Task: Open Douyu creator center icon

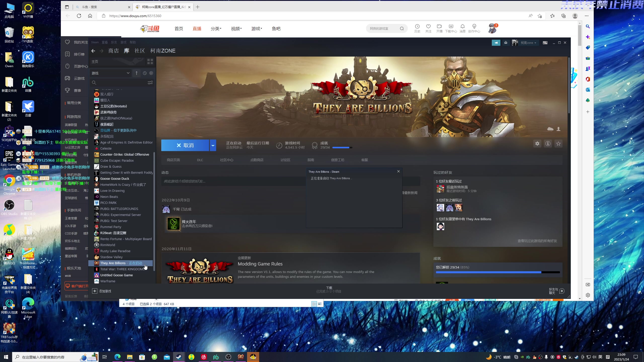Action: (x=474, y=28)
